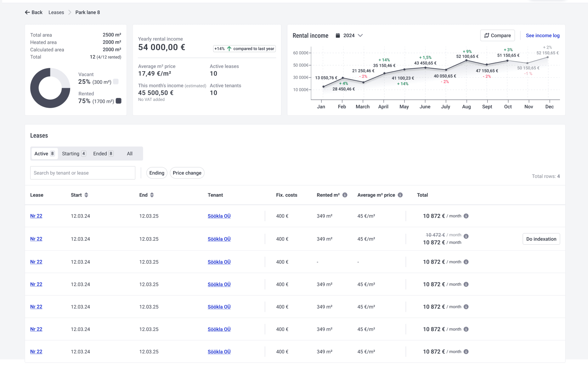Viewport: 588px width, 366px height.
Task: Click the dark Rented legend swatch
Action: coord(119,101)
